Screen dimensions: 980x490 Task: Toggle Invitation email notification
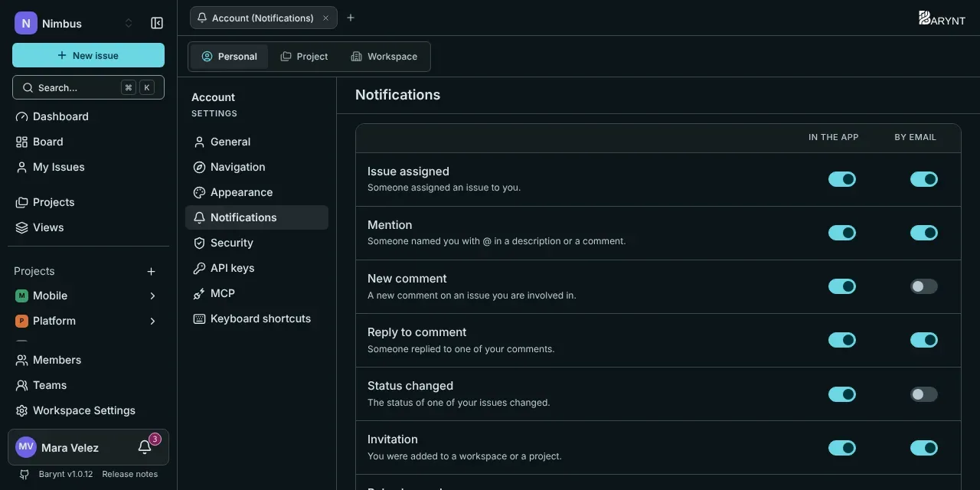pyautogui.click(x=924, y=448)
